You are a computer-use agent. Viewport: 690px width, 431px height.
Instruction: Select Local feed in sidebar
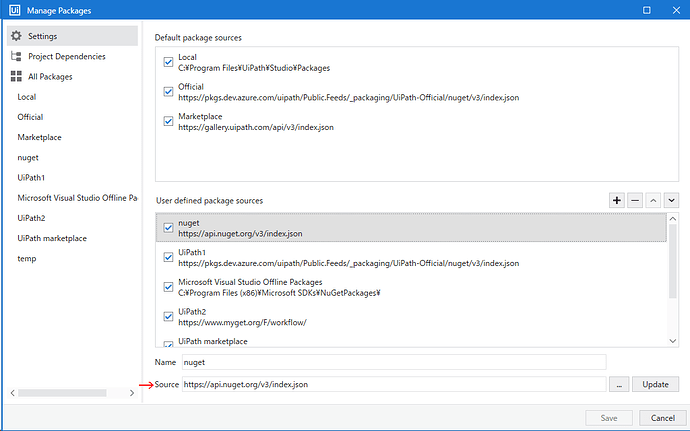[27, 97]
